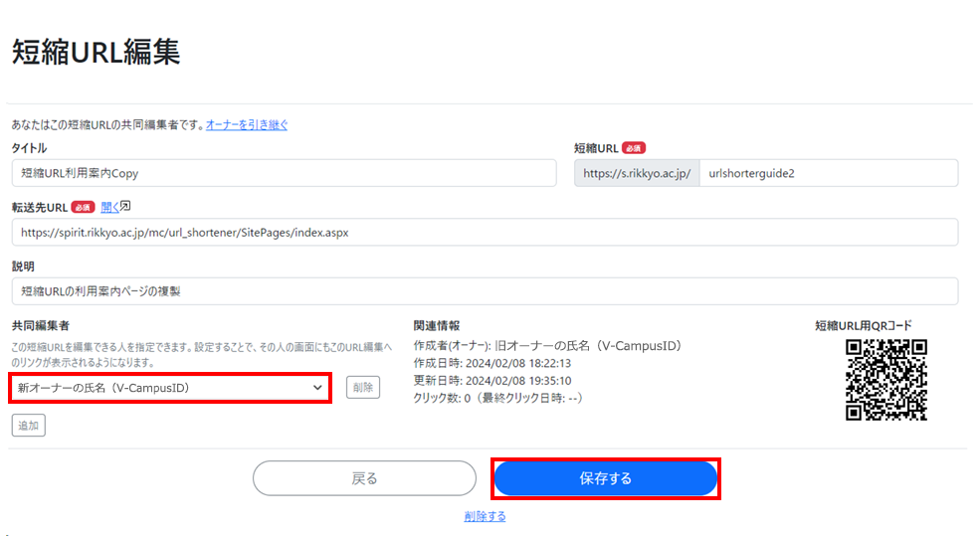Click the 'オーナーを引き継ぐ' link
Viewport: 980px width, 536px height.
[247, 125]
